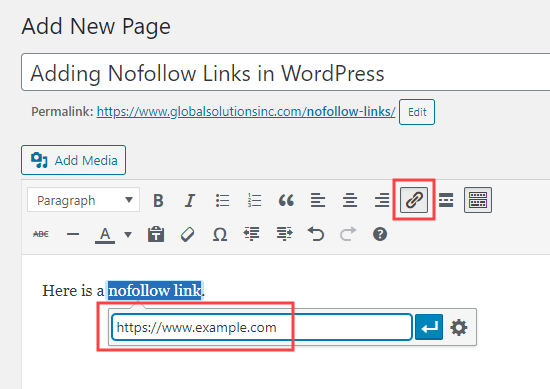550x389 pixels.
Task: Decrease indent of paragraph
Action: (251, 234)
